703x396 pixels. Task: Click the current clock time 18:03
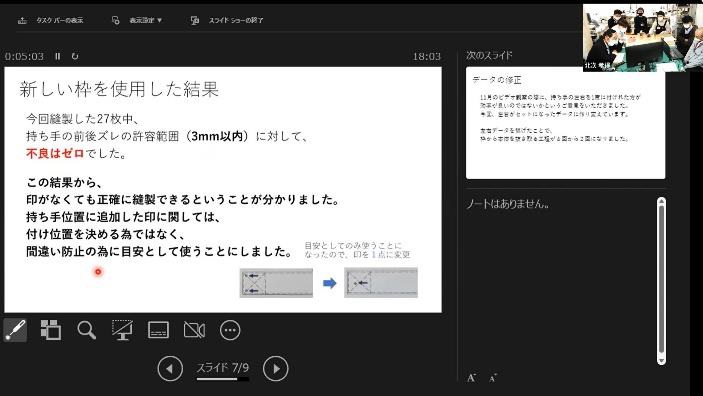(x=426, y=57)
